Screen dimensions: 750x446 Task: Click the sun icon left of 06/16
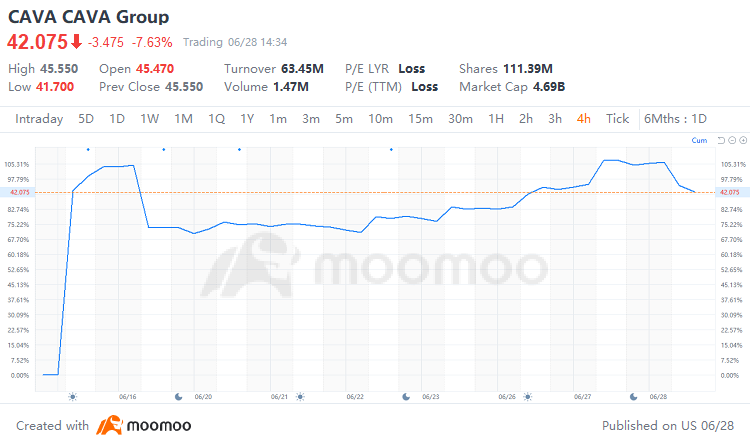click(72, 397)
